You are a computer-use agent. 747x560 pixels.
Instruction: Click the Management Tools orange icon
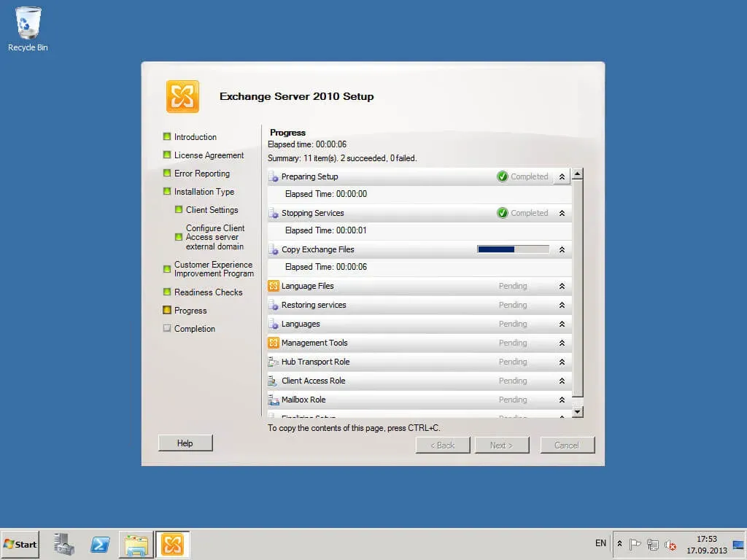[274, 343]
